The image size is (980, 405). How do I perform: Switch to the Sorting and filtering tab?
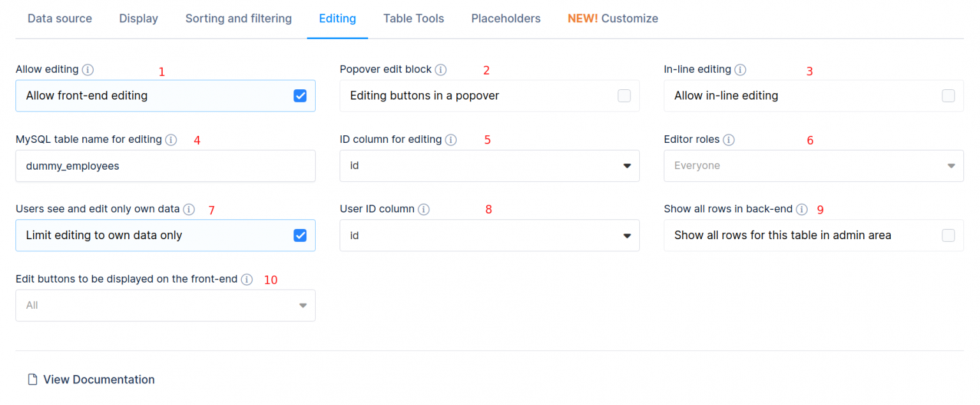[239, 18]
